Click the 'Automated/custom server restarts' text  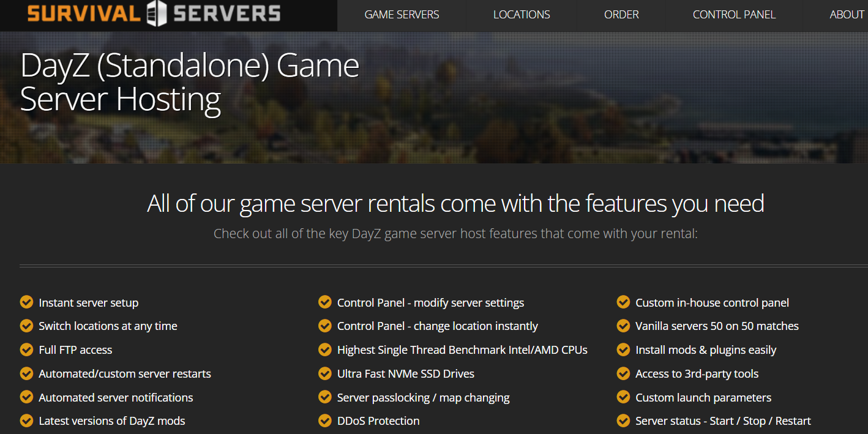[x=125, y=374]
